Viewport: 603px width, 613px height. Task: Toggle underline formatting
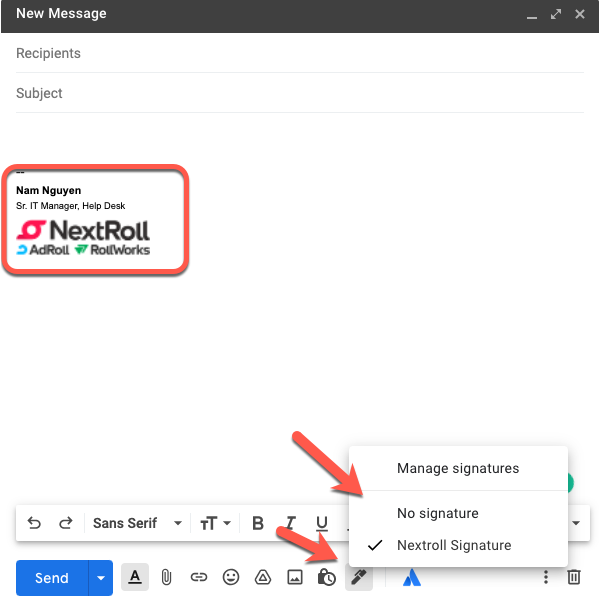tap(321, 523)
